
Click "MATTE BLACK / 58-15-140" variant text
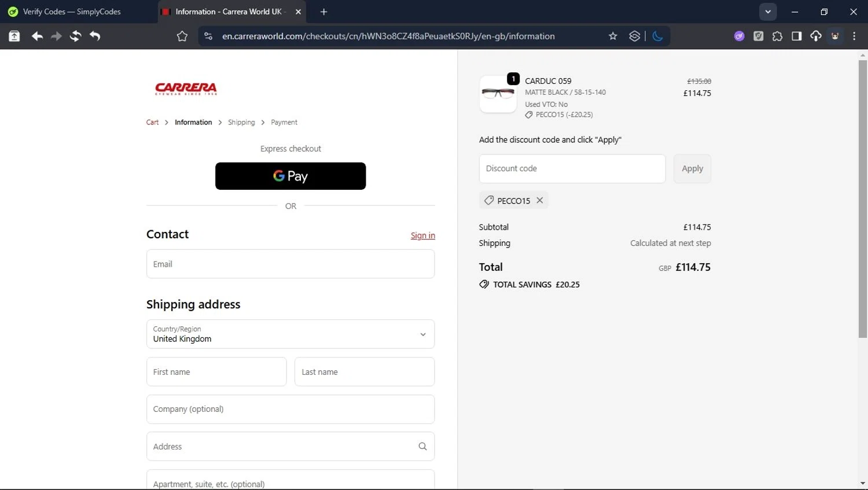(565, 92)
